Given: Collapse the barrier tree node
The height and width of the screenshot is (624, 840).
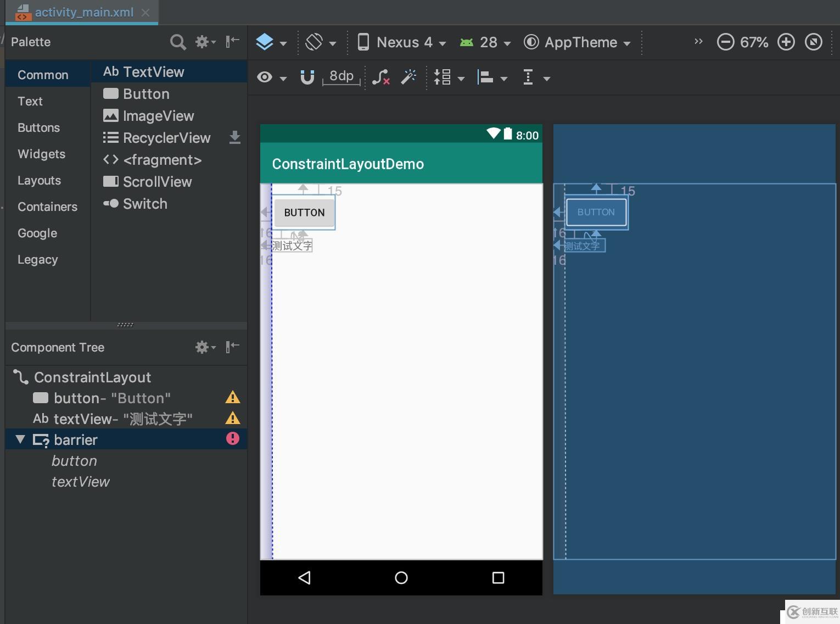Looking at the screenshot, I should tap(20, 439).
